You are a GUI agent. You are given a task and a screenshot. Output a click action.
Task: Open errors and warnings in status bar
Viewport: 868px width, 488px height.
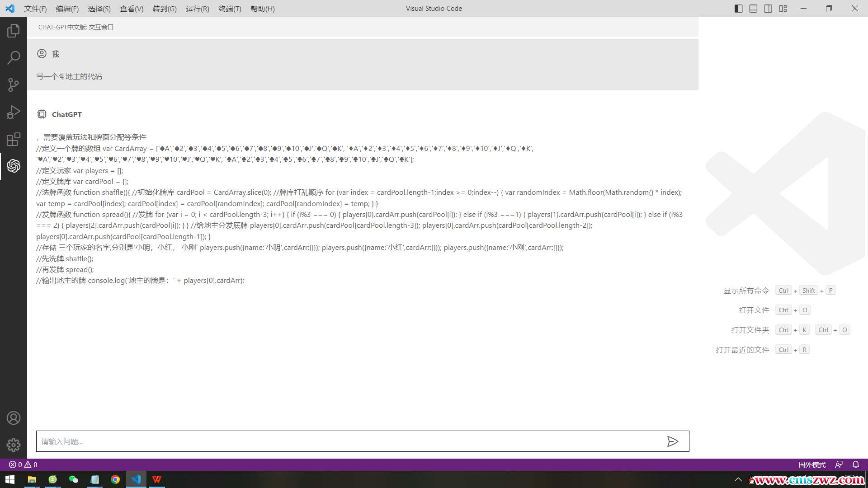tap(23, 465)
